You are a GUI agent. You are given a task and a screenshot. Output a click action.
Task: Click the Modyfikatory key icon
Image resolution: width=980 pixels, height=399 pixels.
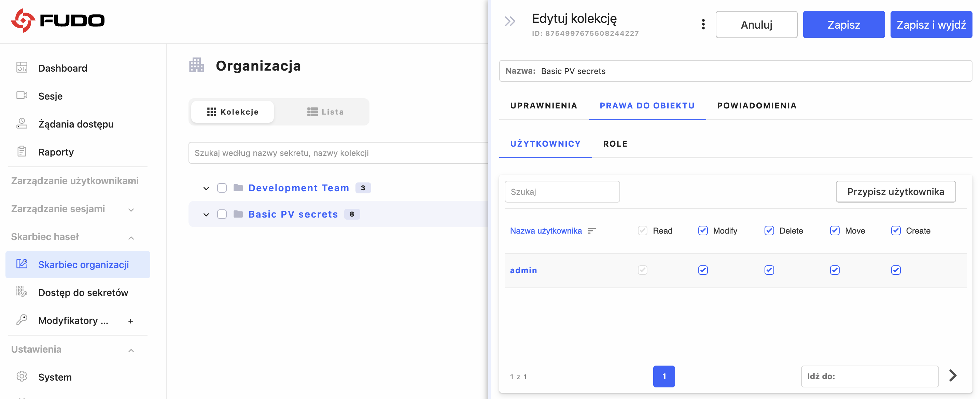click(x=22, y=320)
